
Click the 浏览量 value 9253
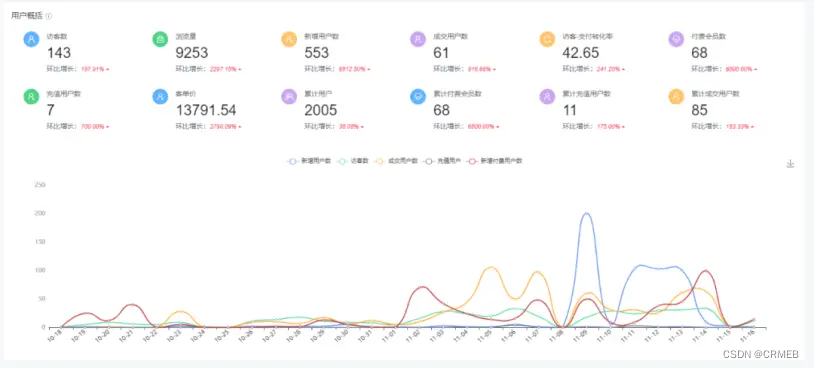coord(192,53)
